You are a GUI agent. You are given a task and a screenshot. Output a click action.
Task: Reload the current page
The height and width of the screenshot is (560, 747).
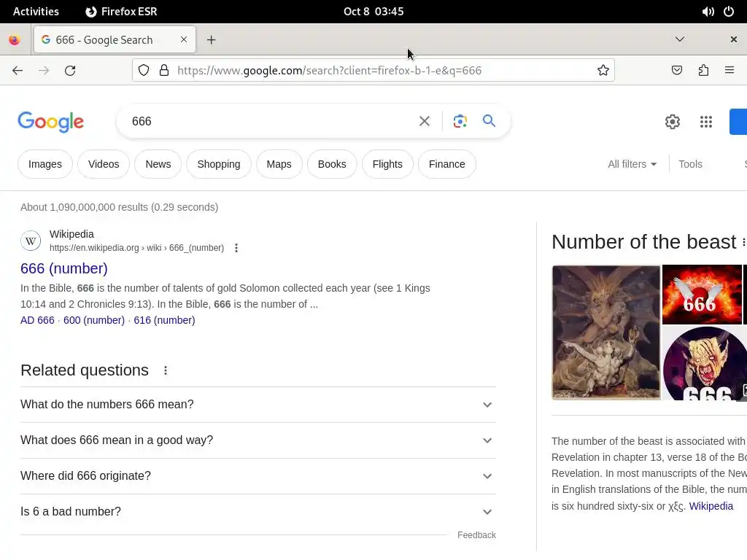(70, 71)
